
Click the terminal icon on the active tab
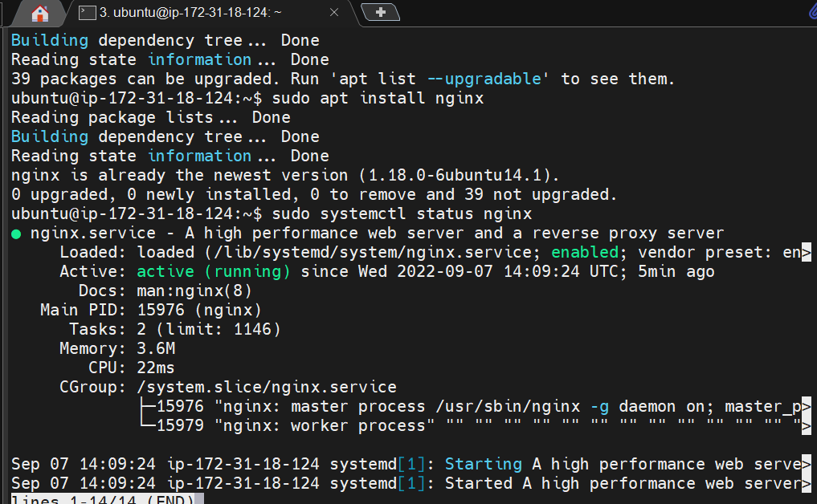85,12
